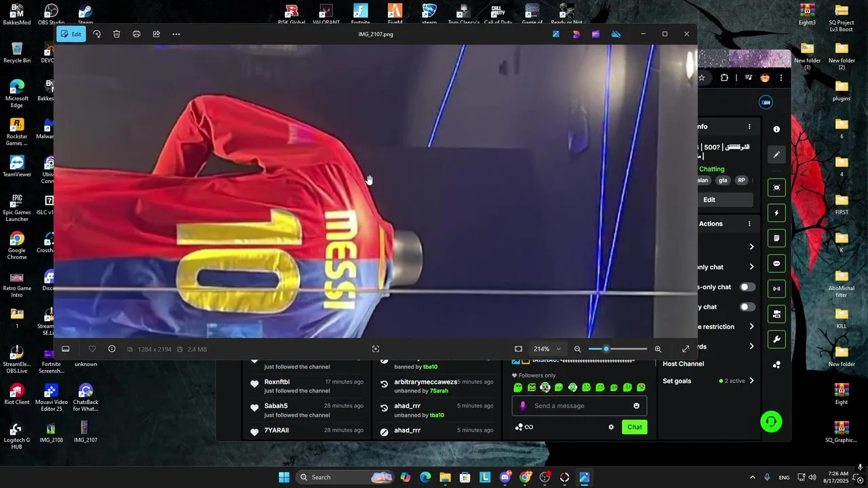Expand the restriction row chevron

point(751,327)
